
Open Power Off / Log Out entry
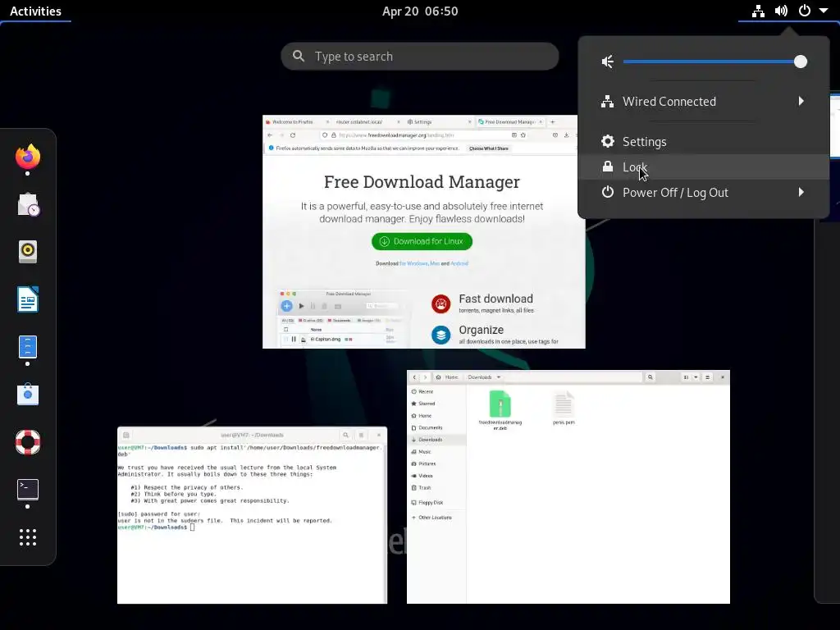click(x=703, y=192)
